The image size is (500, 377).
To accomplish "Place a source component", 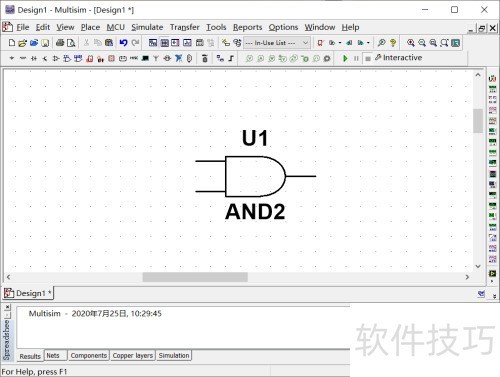I will (x=12, y=58).
